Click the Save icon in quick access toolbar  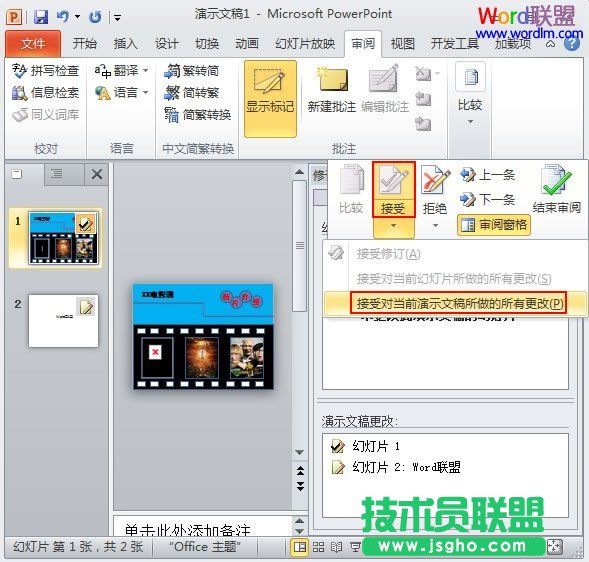point(41,17)
